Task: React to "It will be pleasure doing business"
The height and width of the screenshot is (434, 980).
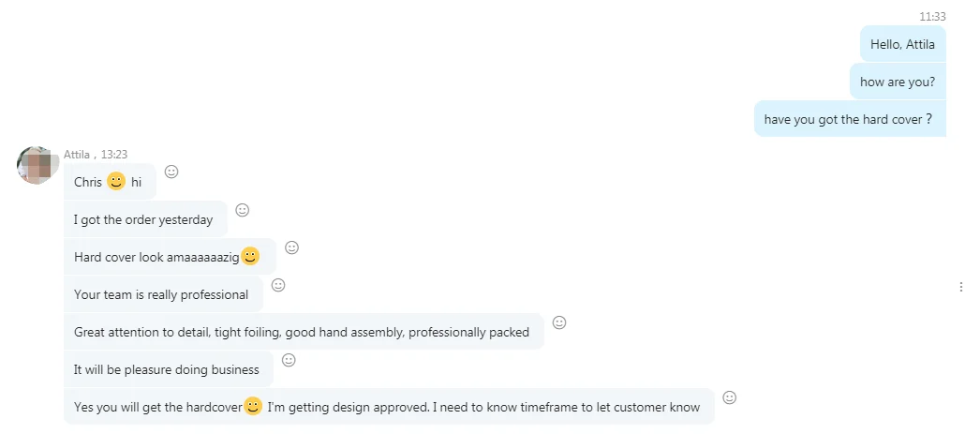Action: [x=289, y=360]
